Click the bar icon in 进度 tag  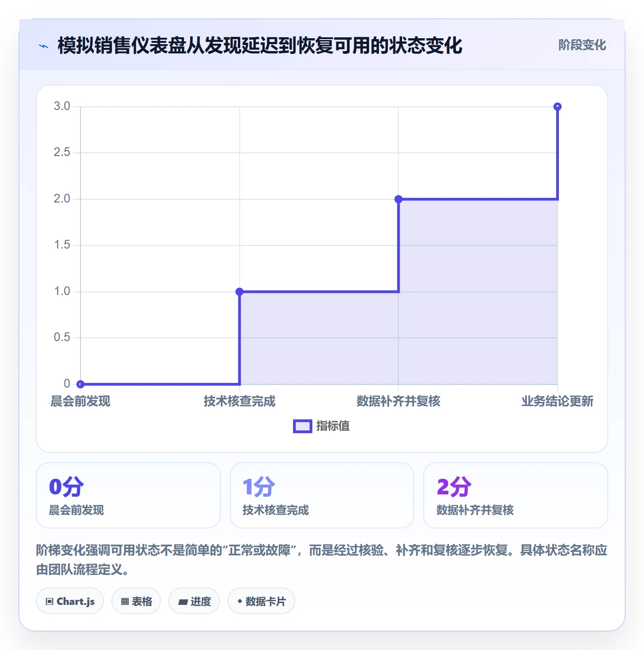coord(183,602)
